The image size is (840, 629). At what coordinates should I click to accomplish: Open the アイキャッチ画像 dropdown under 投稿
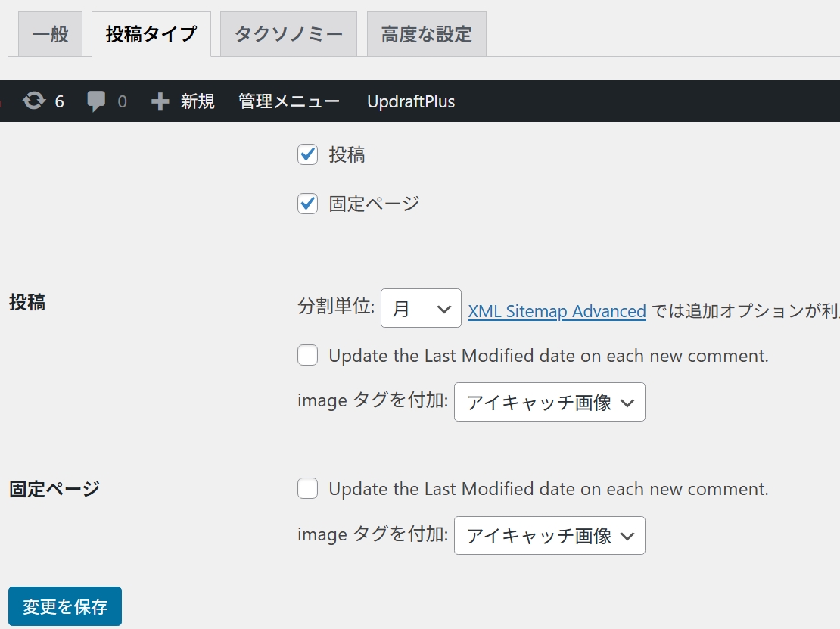(549, 402)
